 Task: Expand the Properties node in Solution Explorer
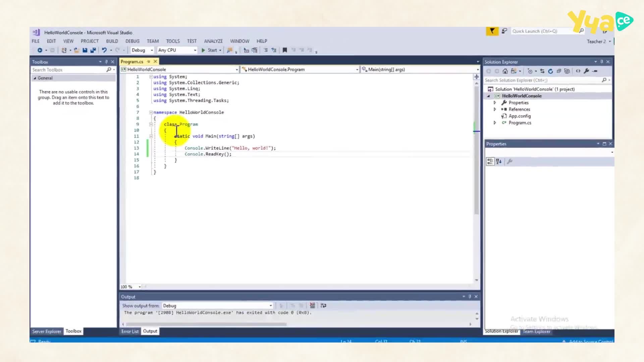pos(495,103)
